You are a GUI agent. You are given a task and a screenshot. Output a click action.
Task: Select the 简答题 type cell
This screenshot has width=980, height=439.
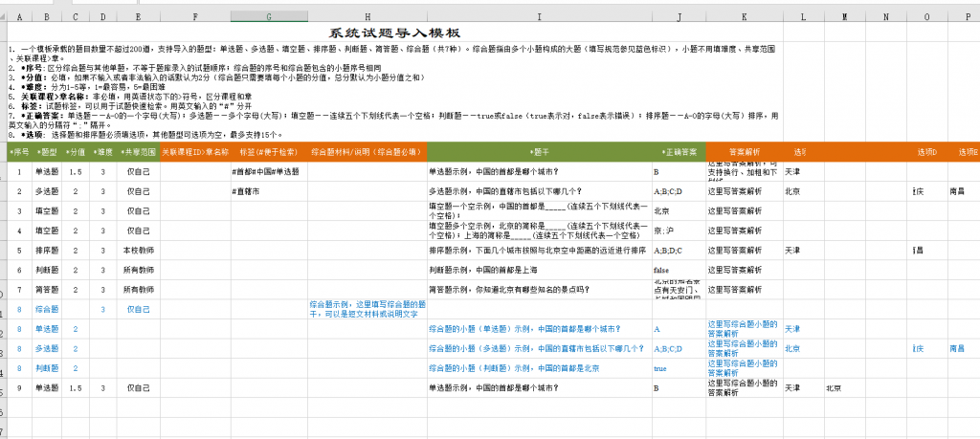click(47, 290)
